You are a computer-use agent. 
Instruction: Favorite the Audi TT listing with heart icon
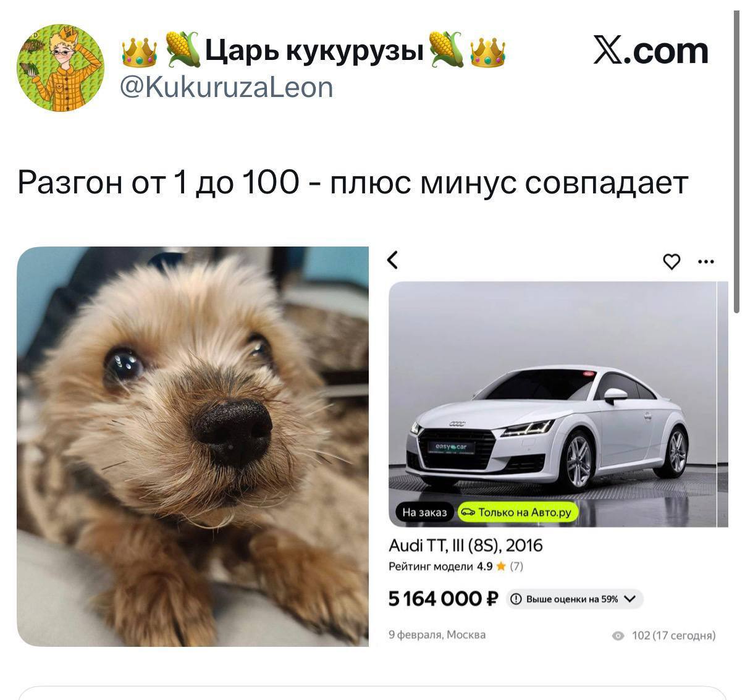[671, 262]
